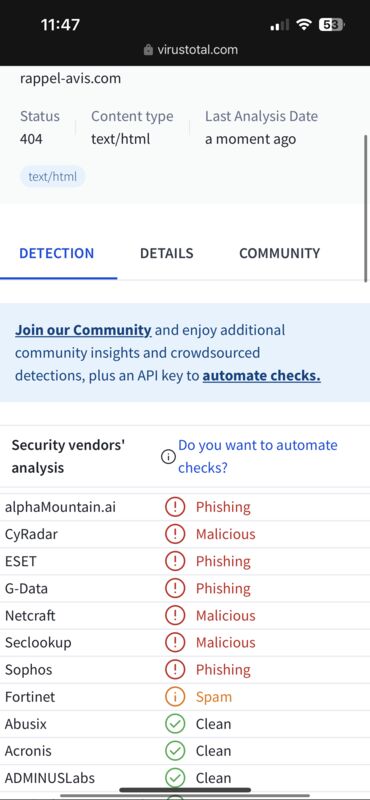
Task: Open the automate checks link
Action: 261,376
